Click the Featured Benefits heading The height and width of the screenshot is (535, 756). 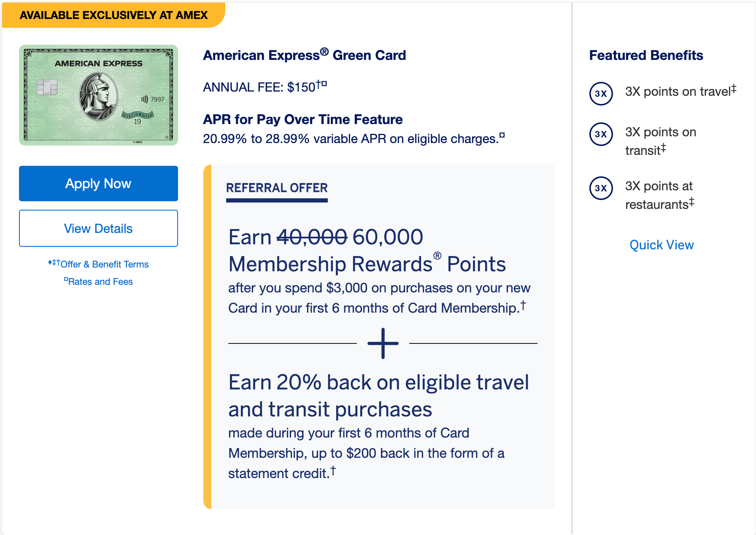click(x=646, y=55)
